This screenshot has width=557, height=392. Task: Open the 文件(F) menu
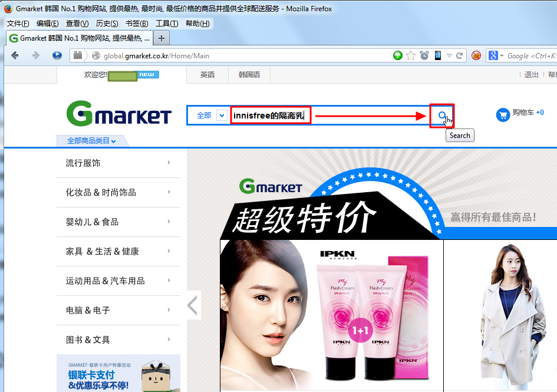pos(18,24)
